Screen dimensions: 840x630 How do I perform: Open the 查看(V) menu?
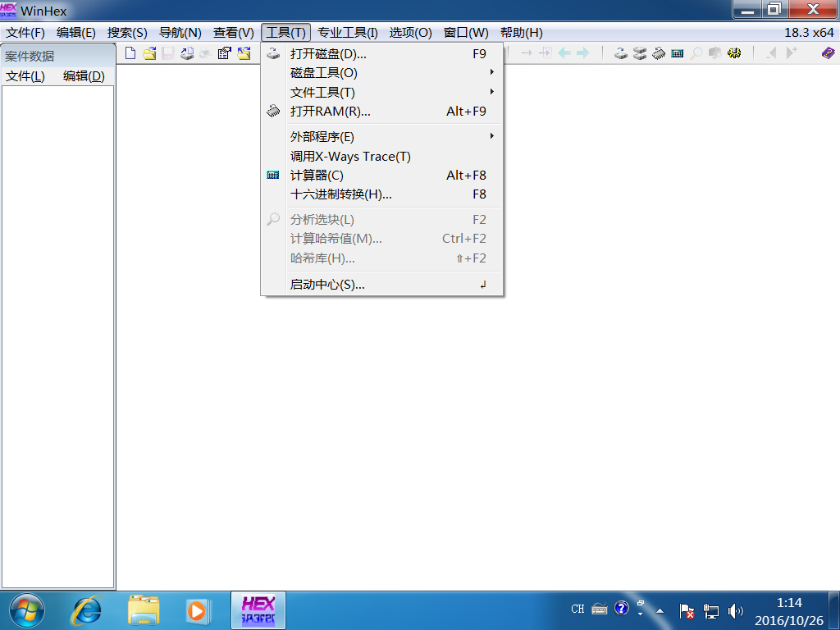pos(233,33)
